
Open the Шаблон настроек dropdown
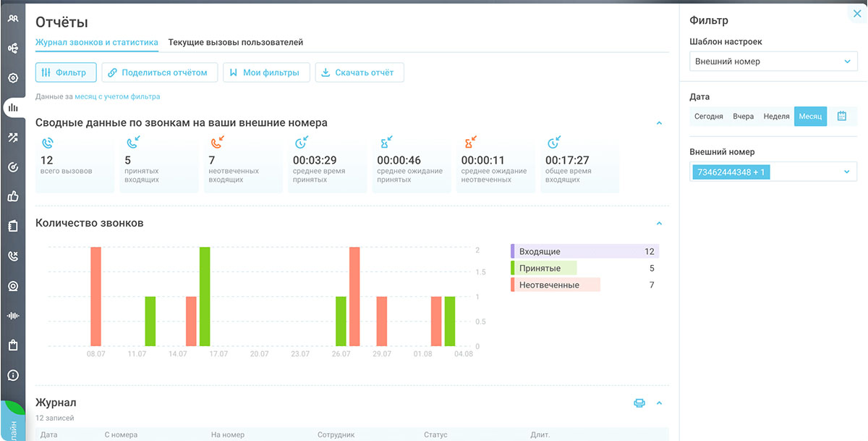773,62
